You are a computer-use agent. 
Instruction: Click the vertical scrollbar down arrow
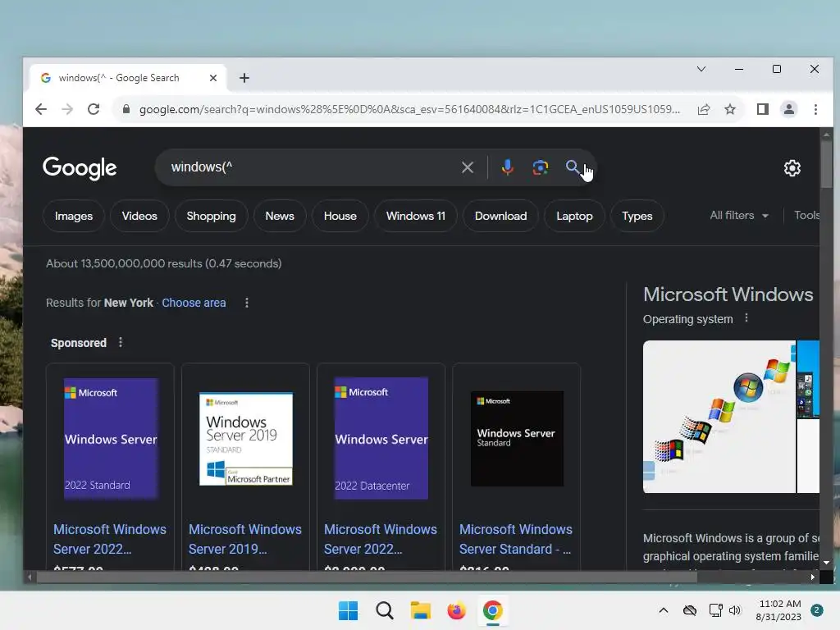[x=826, y=563]
